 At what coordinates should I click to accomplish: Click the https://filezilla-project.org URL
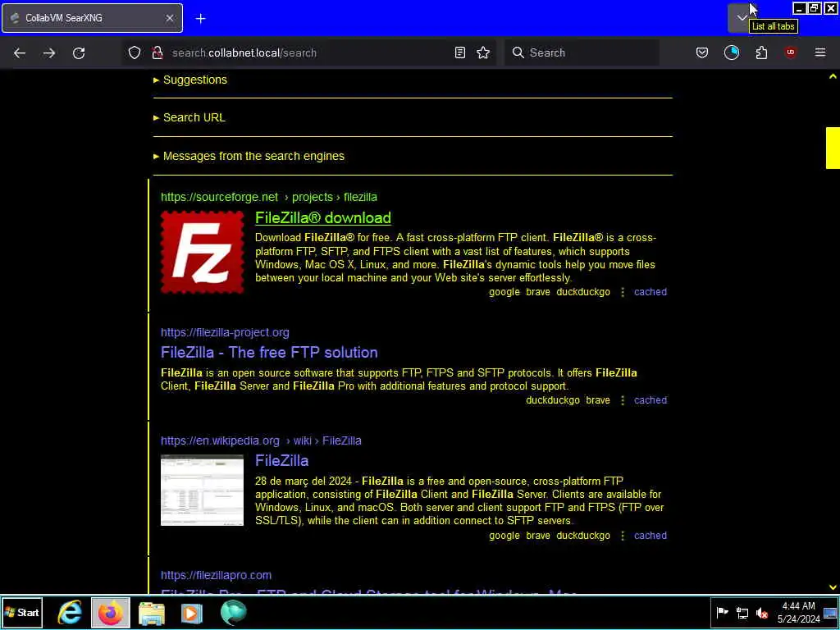[x=225, y=333]
